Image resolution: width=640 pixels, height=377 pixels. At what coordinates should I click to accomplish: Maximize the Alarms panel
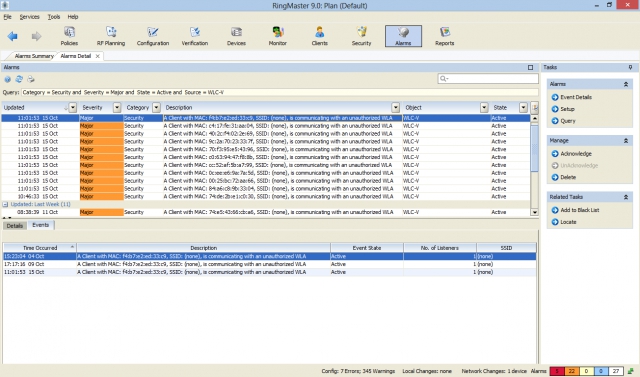(x=530, y=67)
